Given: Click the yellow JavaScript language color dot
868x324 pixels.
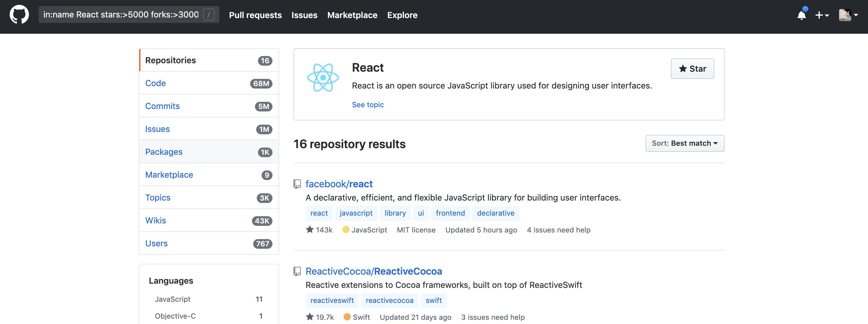Looking at the screenshot, I should (346, 230).
